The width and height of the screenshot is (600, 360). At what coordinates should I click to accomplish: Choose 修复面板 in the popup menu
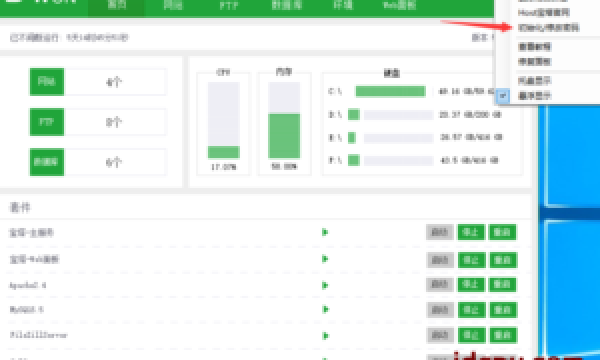pos(534,62)
